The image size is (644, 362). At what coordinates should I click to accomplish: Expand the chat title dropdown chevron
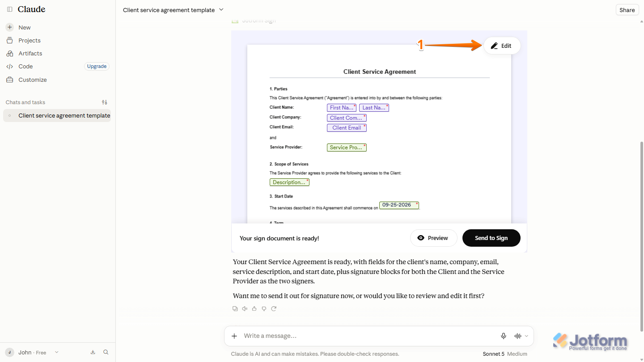coord(221,10)
